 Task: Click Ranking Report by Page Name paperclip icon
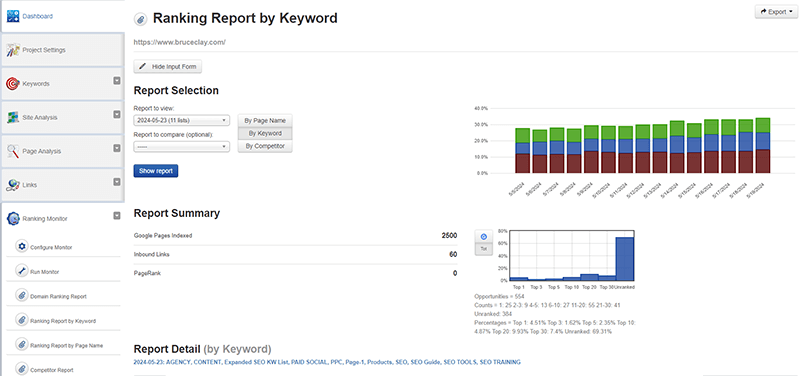pos(21,345)
